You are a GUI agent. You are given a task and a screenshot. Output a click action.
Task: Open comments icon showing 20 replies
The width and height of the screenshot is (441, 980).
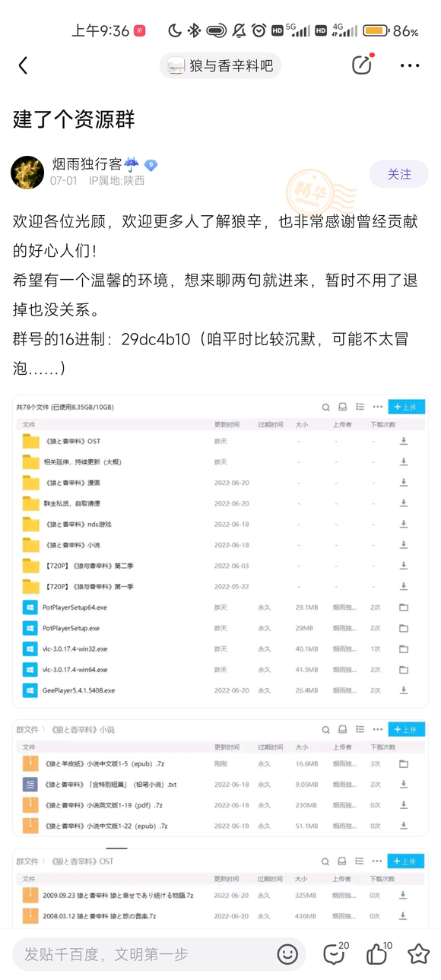[x=335, y=953]
